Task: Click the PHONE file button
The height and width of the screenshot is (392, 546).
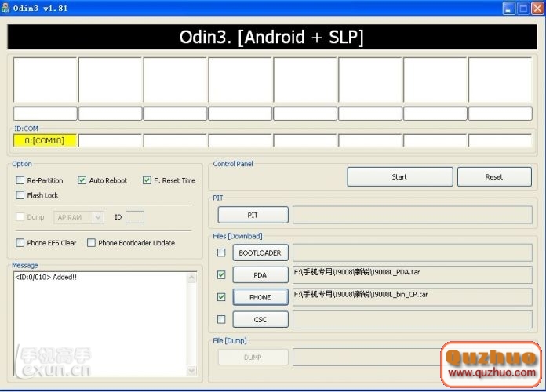Action: [x=260, y=297]
